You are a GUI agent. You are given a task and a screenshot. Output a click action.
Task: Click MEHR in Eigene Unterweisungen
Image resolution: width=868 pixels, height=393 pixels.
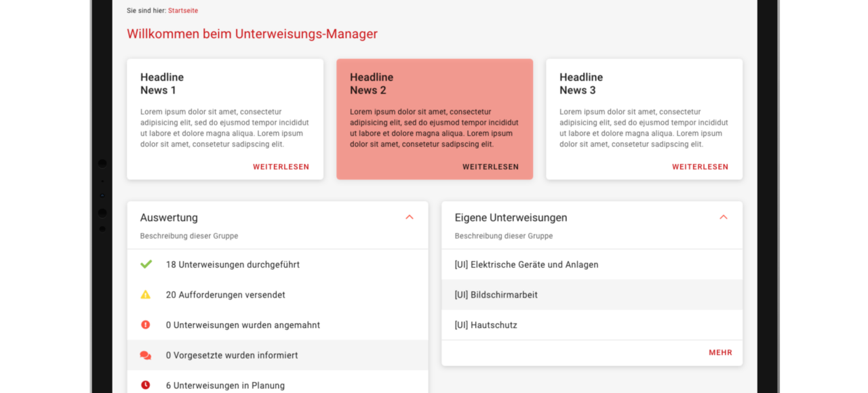[720, 352]
